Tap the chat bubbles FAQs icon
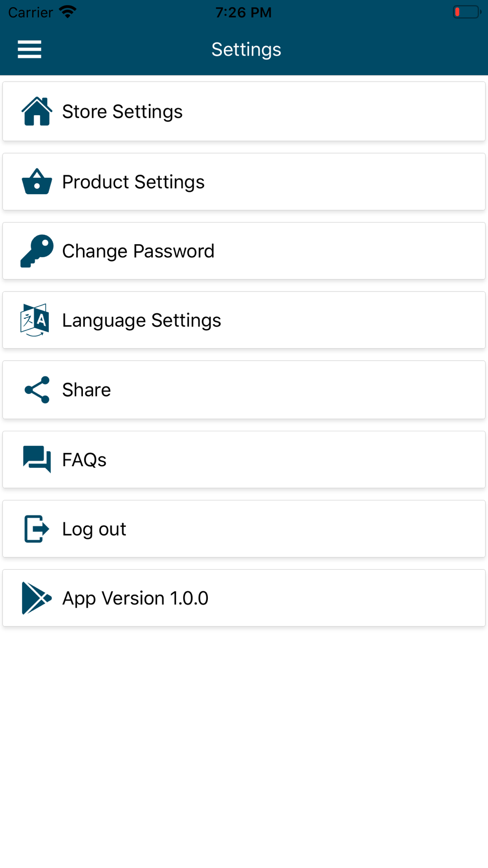 pos(37,459)
